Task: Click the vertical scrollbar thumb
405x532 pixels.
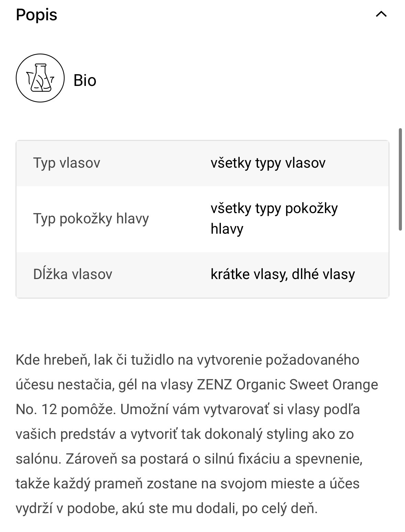Action: point(400,179)
